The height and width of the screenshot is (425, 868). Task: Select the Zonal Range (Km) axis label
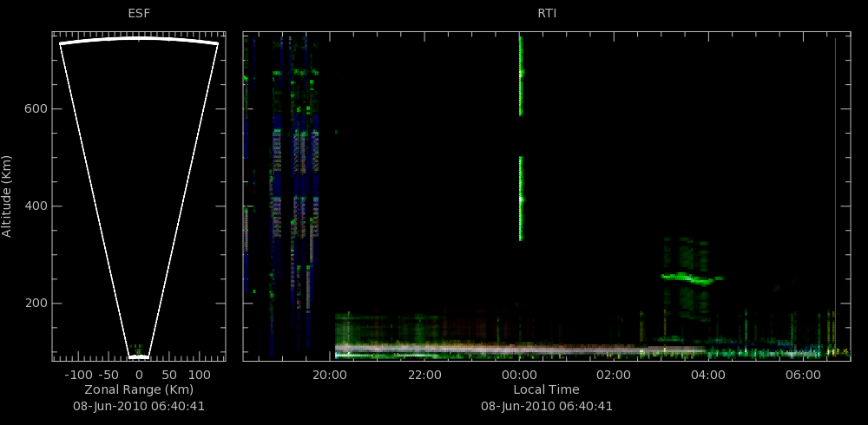[139, 389]
